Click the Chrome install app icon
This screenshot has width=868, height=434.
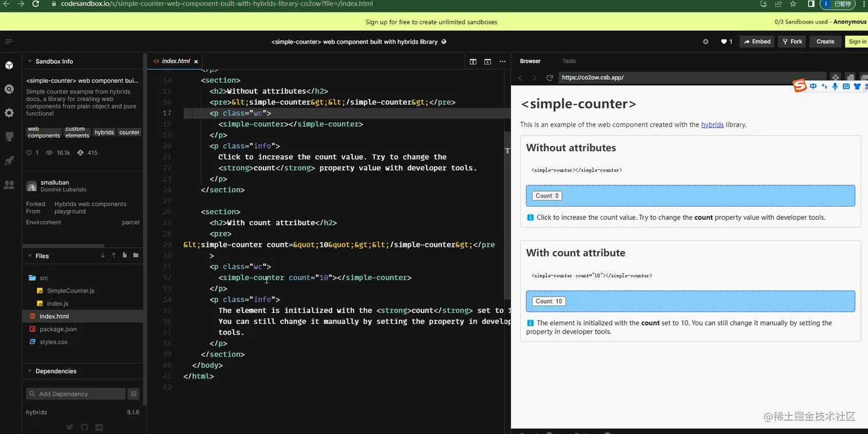(x=764, y=3)
